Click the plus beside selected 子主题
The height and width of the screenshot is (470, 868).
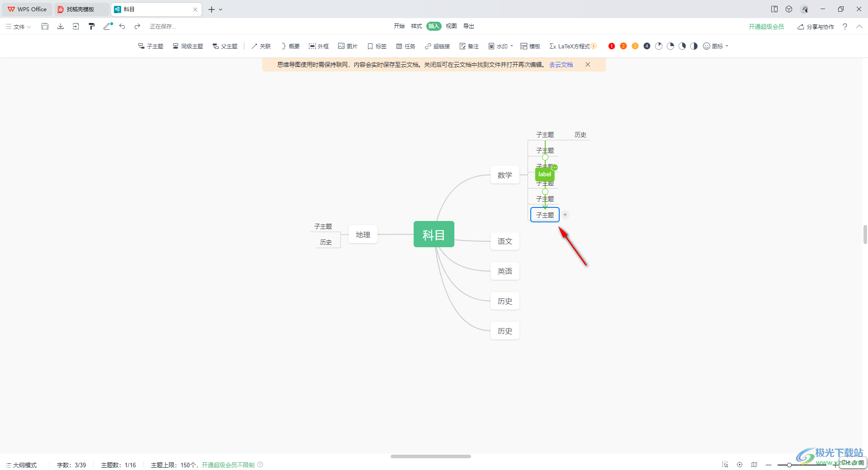pyautogui.click(x=565, y=215)
